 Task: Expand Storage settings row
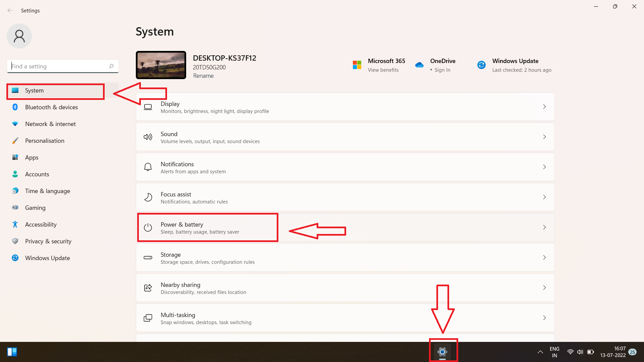tap(345, 257)
